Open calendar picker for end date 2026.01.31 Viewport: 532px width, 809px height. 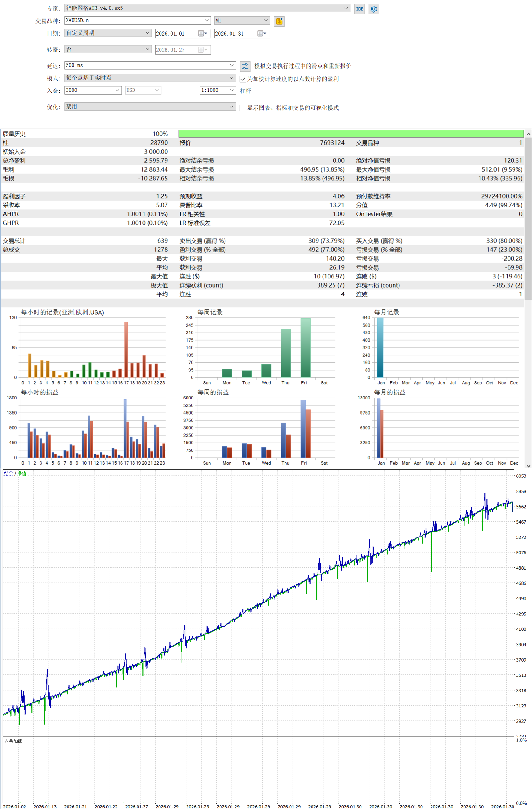[262, 33]
